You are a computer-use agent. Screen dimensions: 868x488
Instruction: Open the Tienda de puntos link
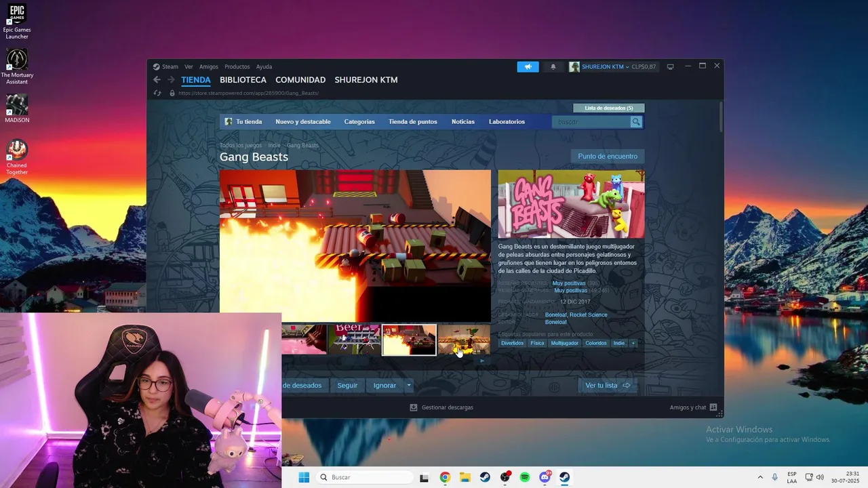[413, 122]
